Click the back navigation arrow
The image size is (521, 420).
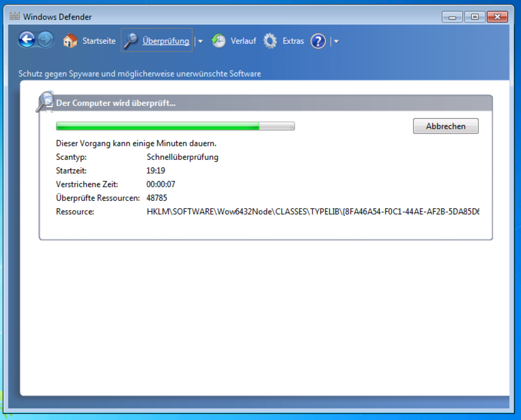coord(27,40)
